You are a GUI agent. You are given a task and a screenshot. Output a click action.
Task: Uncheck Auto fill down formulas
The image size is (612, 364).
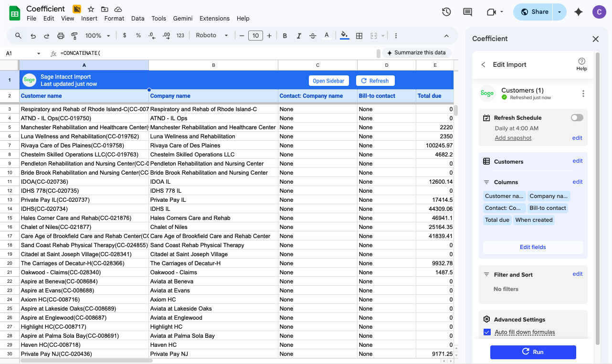tap(487, 332)
